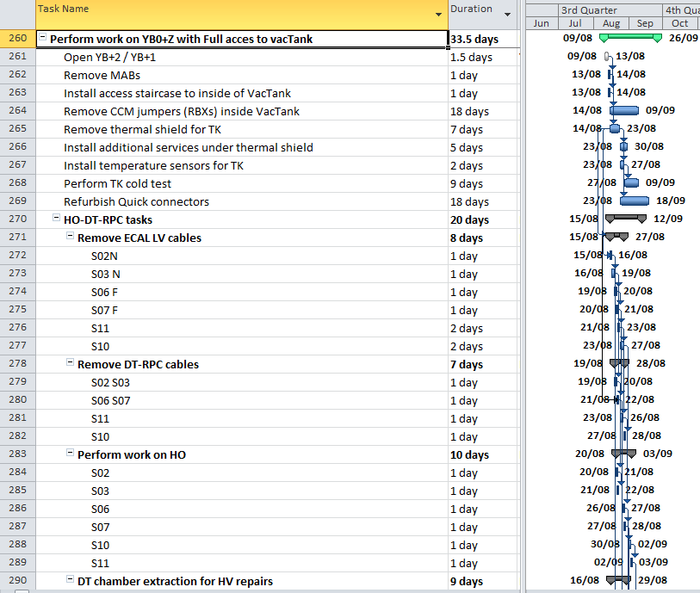Select row number 283
This screenshot has width=700, height=593.
click(x=18, y=454)
